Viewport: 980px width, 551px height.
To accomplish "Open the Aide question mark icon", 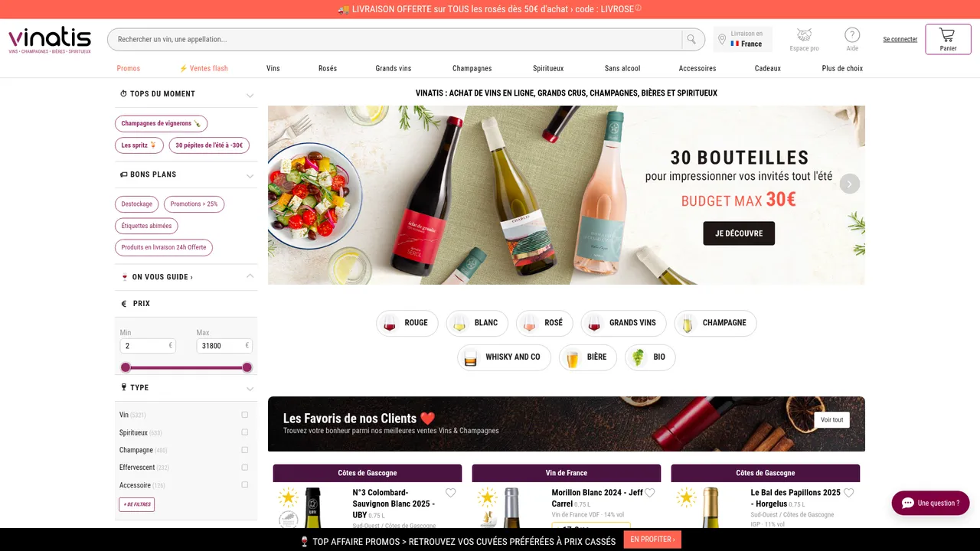I will click(852, 35).
